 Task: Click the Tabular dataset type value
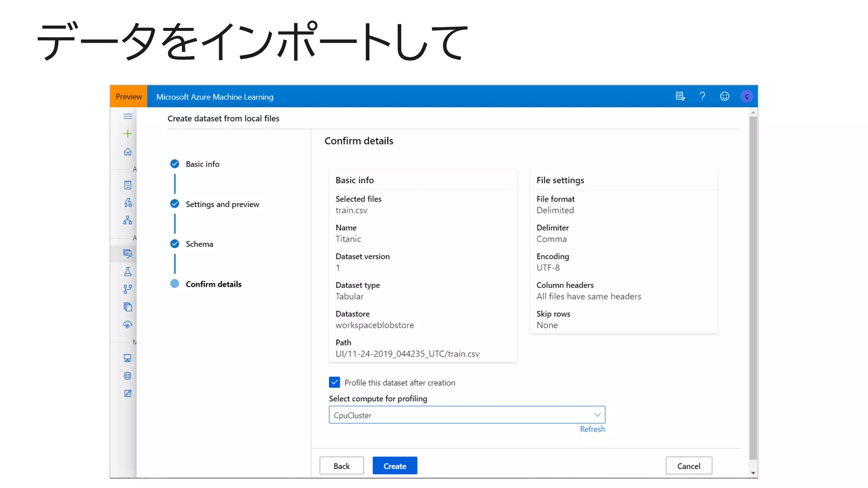pyautogui.click(x=350, y=297)
